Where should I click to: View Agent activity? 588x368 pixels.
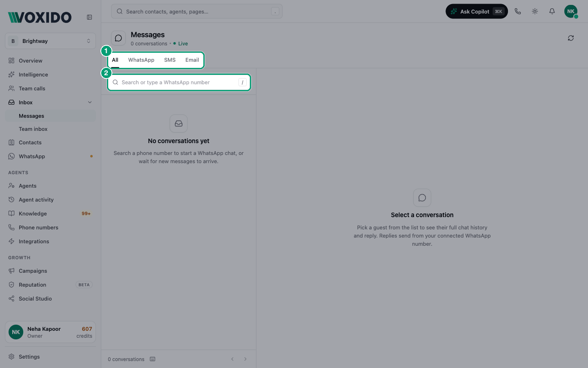[50, 200]
